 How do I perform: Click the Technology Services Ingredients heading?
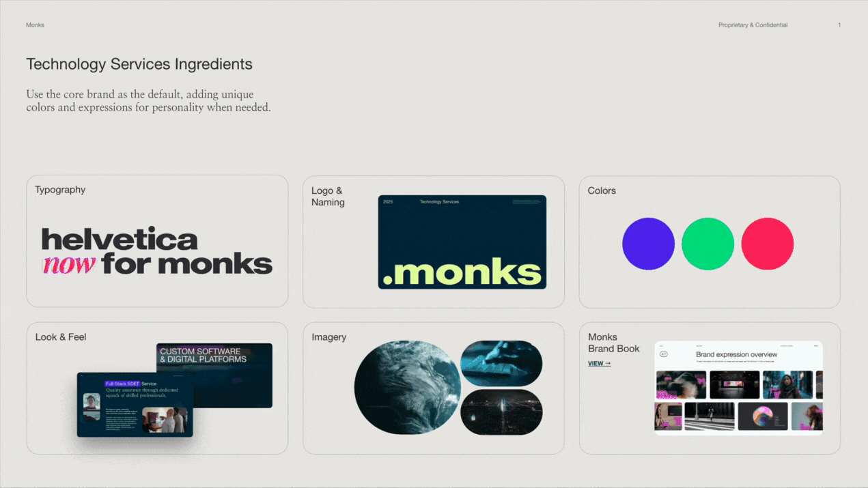click(139, 65)
